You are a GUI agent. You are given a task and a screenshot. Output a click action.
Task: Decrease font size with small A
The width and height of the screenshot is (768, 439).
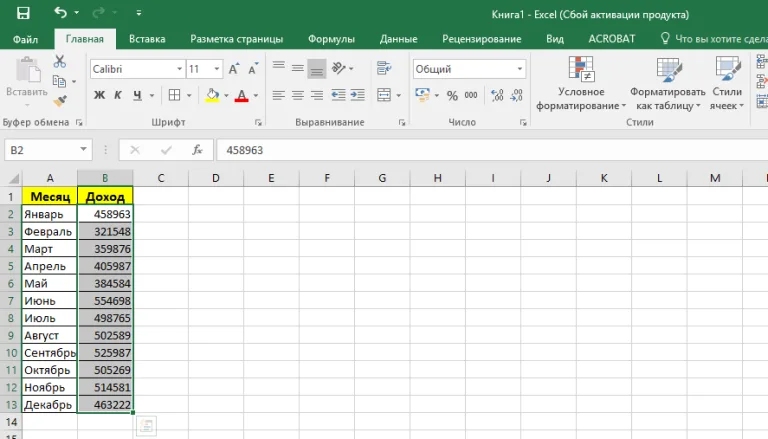[253, 69]
